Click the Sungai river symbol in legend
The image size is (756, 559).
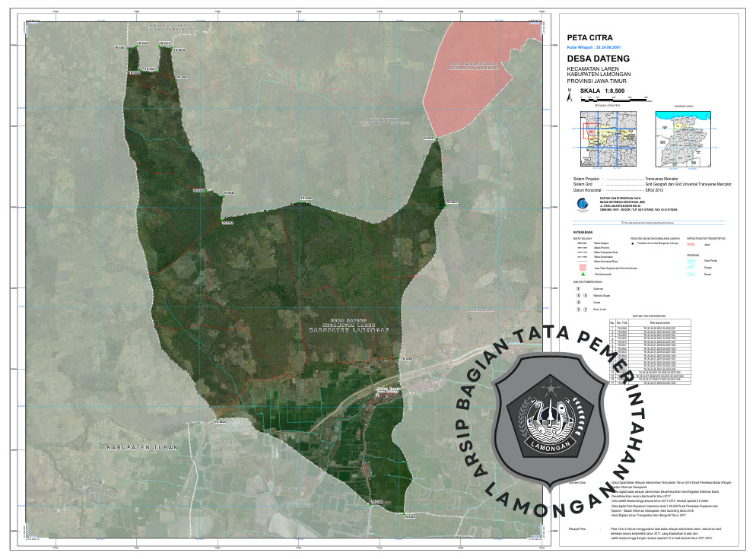[693, 267]
